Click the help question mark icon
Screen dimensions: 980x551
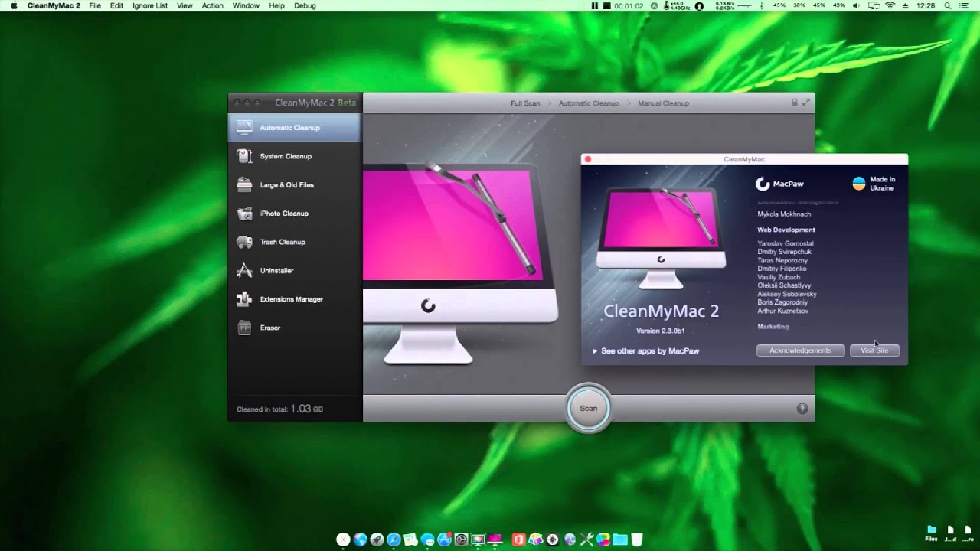(802, 409)
